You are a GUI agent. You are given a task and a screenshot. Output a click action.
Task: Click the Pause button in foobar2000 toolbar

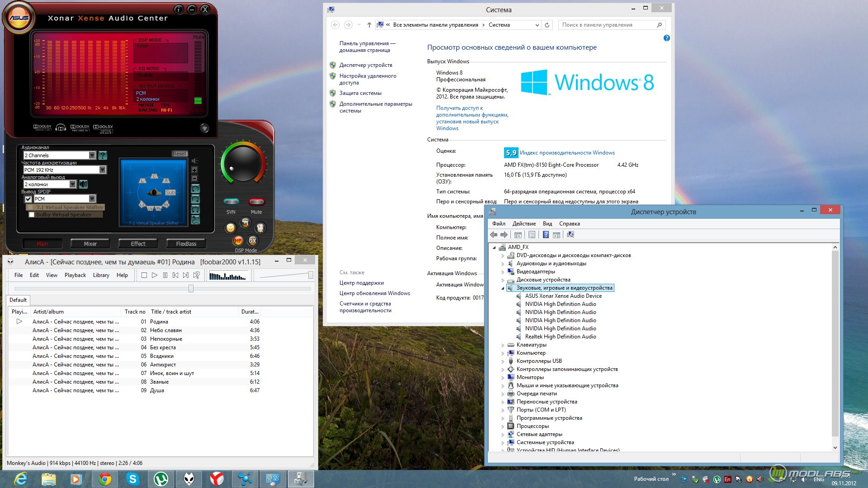tap(165, 275)
